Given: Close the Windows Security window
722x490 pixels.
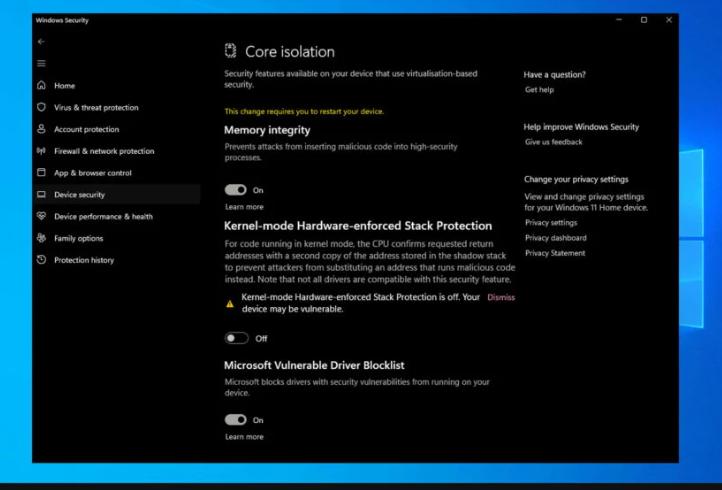Looking at the screenshot, I should point(669,20).
